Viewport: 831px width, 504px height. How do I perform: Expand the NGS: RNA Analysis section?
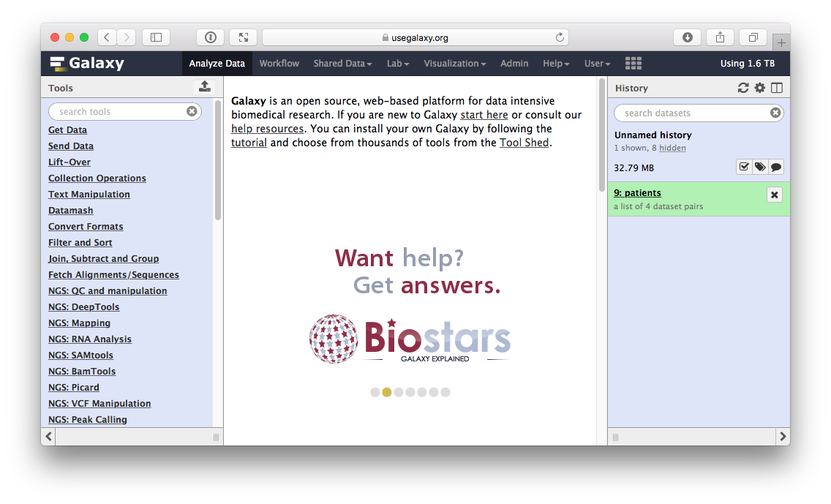[89, 339]
